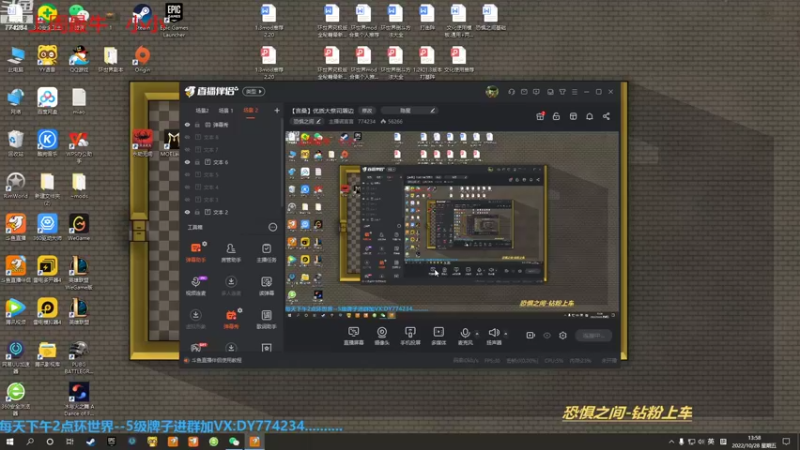Open the 视频连麦 tool
The height and width of the screenshot is (450, 800).
(x=195, y=286)
